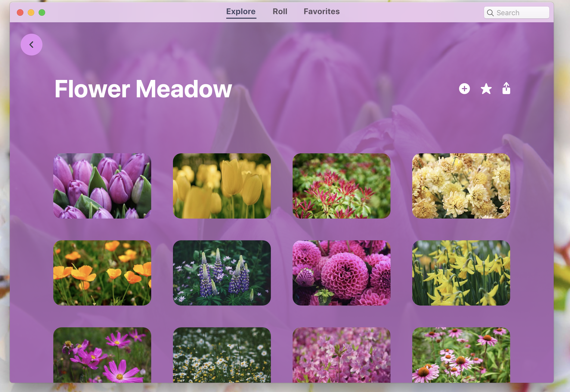Open the magenta cosmos flowers photo

point(102,355)
